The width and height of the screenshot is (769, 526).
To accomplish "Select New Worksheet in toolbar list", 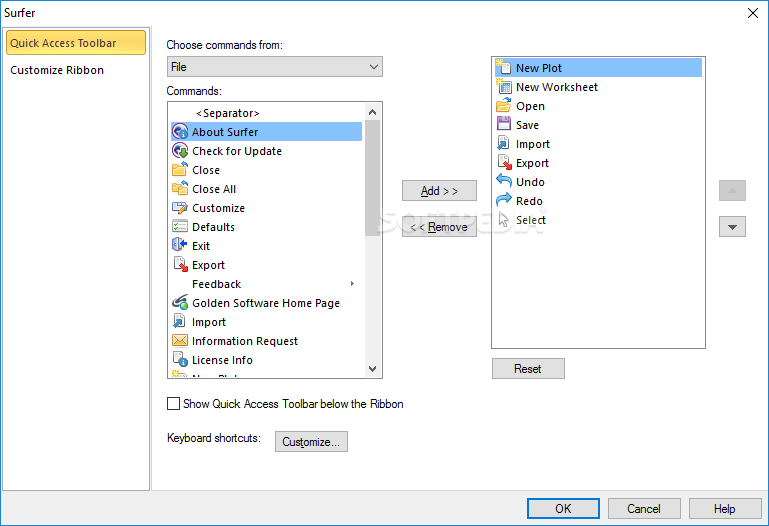I will tap(598, 87).
